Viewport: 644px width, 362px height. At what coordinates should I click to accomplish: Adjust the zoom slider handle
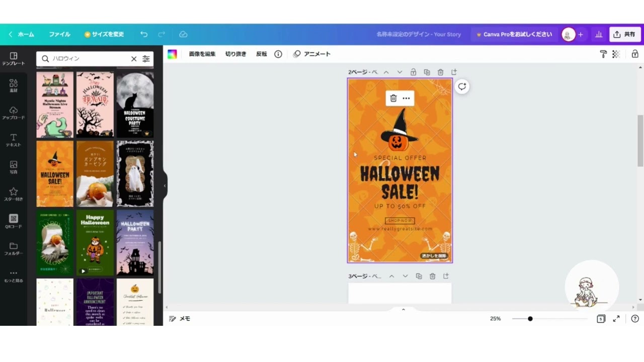pos(530,319)
